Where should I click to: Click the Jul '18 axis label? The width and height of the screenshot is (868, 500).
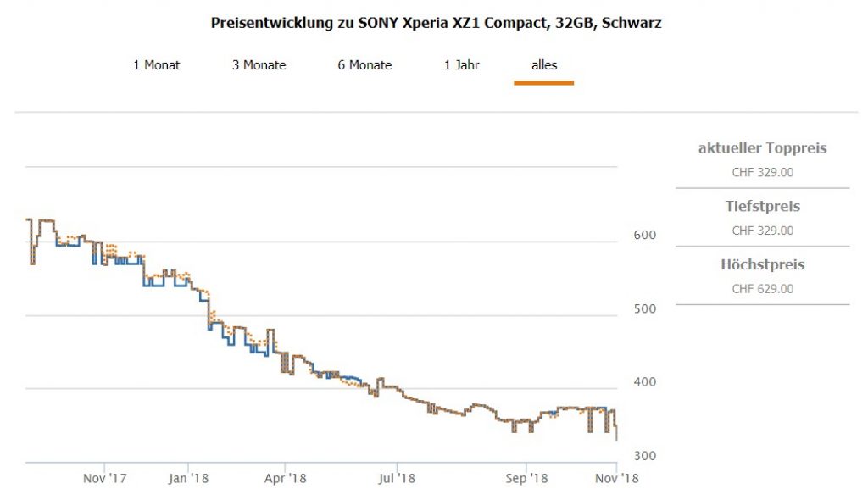pos(398,479)
